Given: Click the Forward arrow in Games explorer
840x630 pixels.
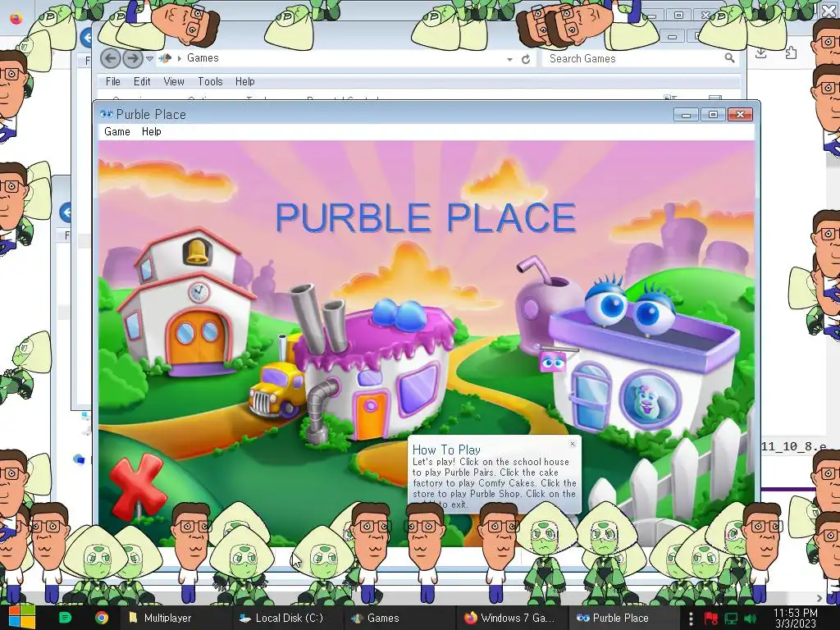Looking at the screenshot, I should tap(133, 58).
